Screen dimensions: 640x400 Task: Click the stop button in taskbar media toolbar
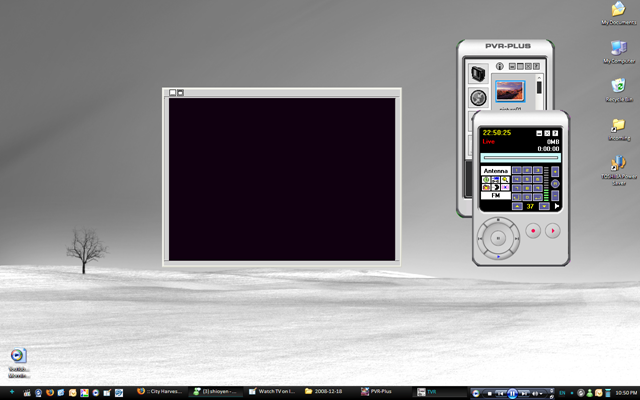[x=489, y=393]
